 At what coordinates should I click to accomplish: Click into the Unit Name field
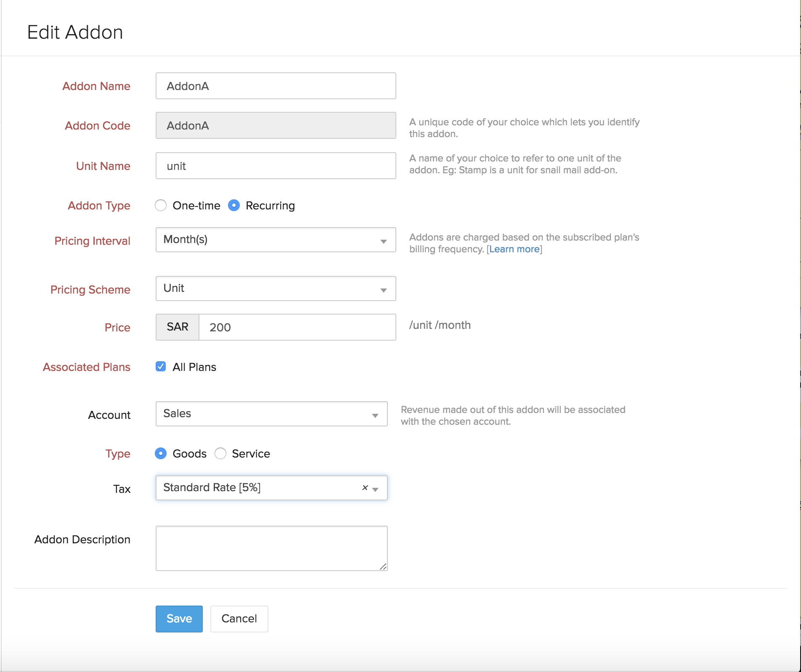click(276, 166)
